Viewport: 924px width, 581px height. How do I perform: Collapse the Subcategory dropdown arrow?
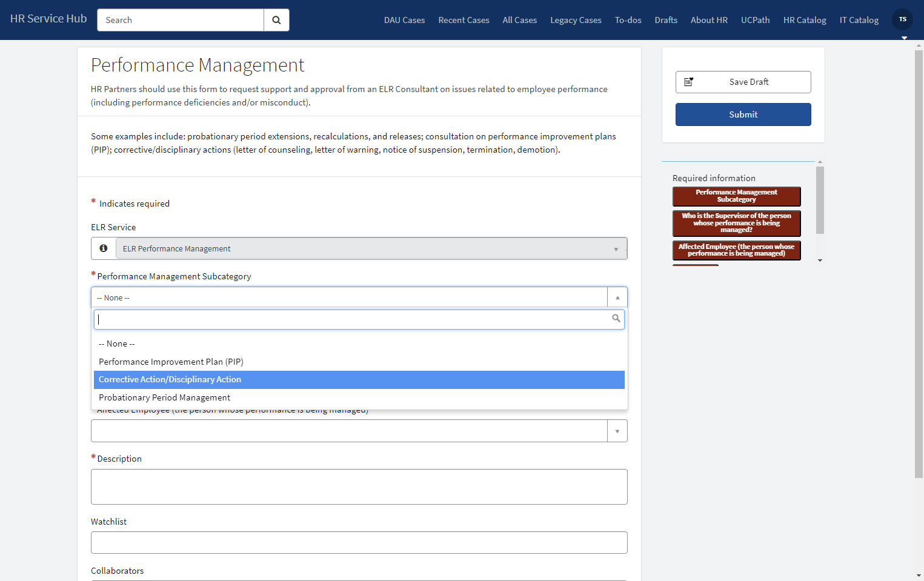click(x=617, y=297)
